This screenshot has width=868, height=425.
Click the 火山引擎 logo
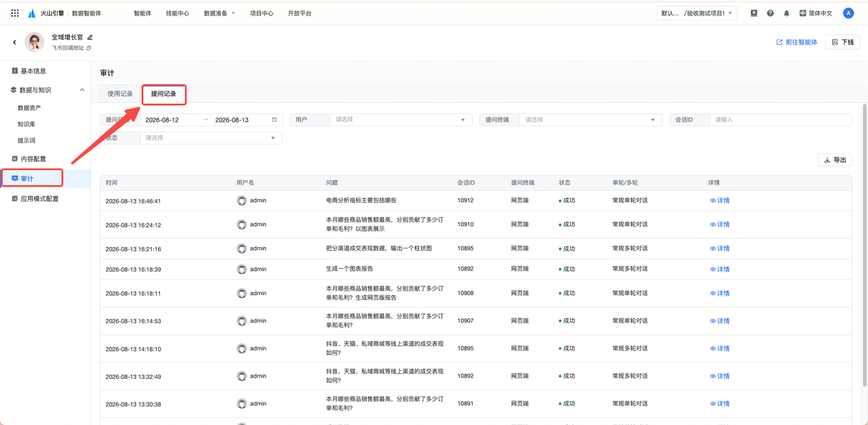[x=46, y=13]
